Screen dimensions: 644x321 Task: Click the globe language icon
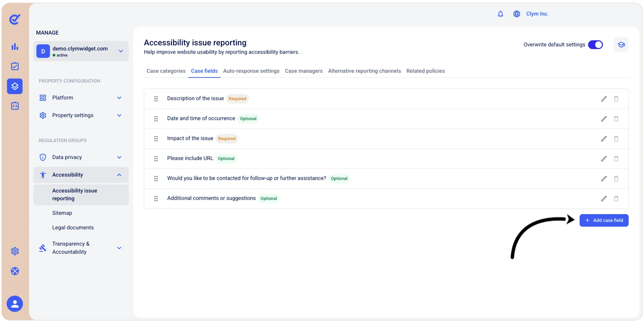(516, 14)
